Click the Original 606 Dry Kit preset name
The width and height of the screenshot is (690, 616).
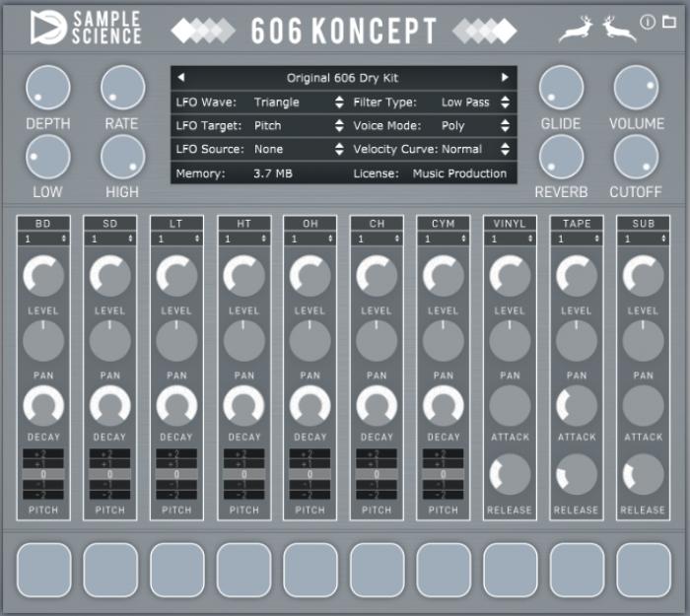342,78
